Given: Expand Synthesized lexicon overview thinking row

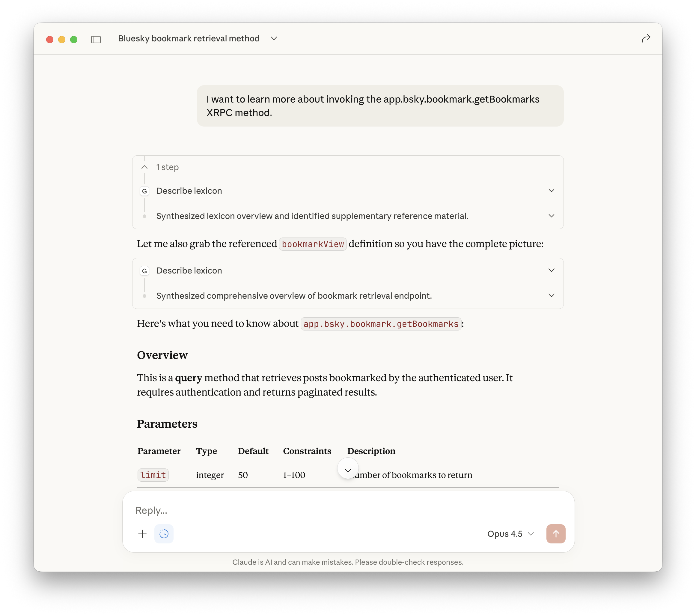Looking at the screenshot, I should click(x=551, y=216).
